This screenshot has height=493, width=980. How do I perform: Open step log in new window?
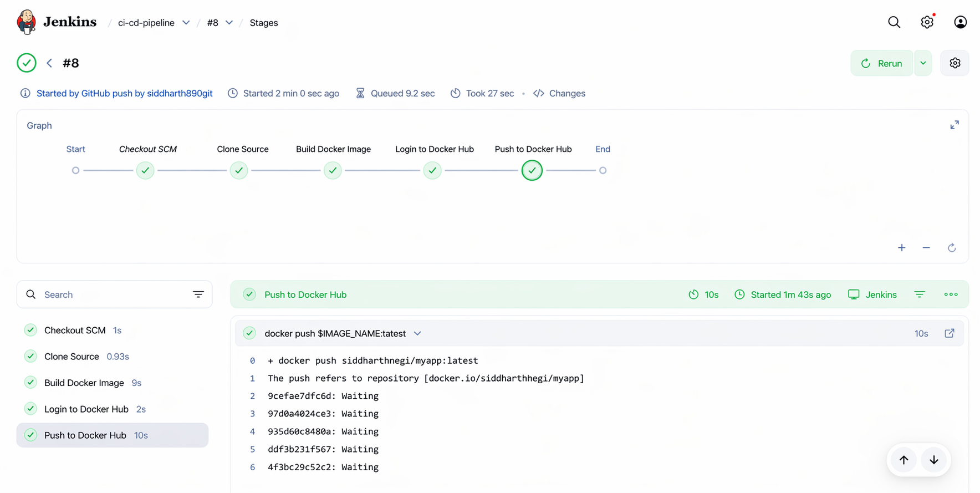point(950,333)
